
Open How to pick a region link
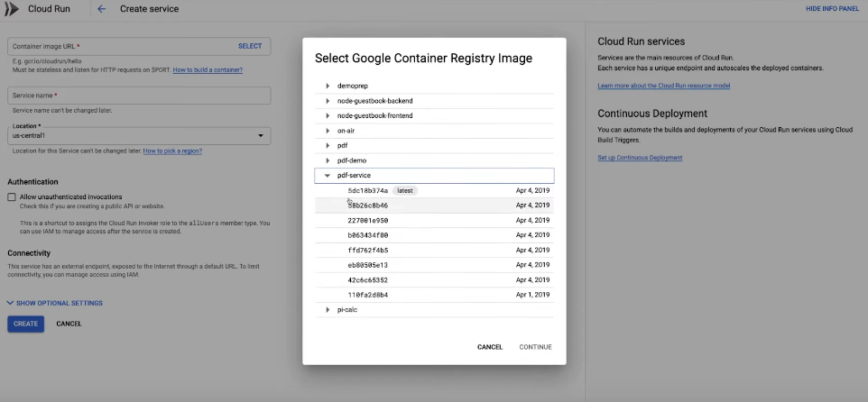click(x=172, y=151)
